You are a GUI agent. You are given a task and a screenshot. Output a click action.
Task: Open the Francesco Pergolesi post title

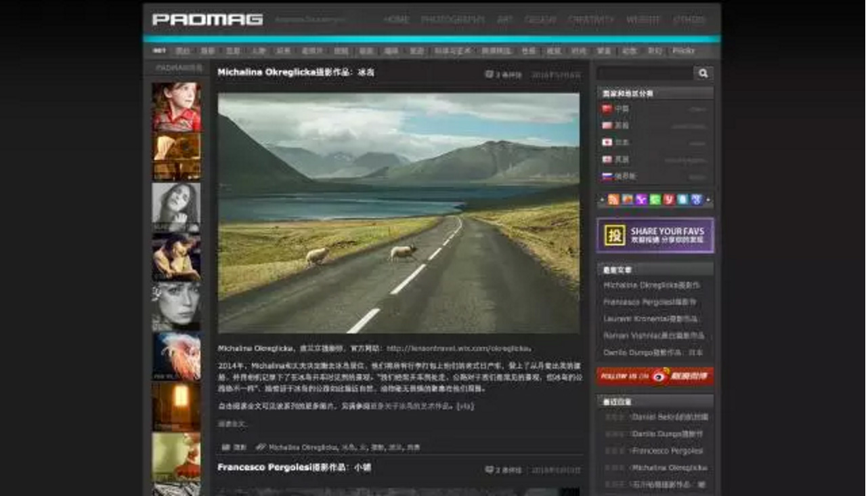(294, 468)
